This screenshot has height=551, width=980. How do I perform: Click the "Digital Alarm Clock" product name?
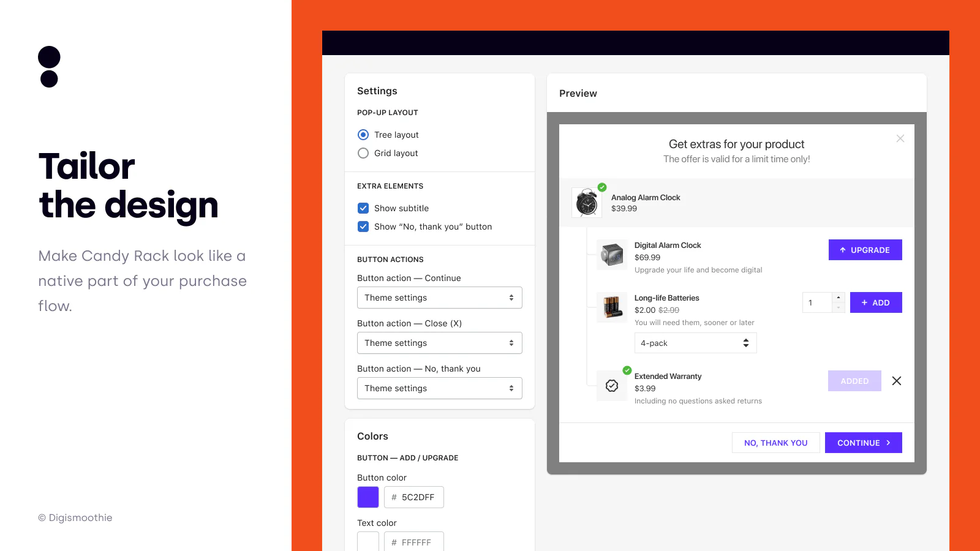pyautogui.click(x=668, y=245)
